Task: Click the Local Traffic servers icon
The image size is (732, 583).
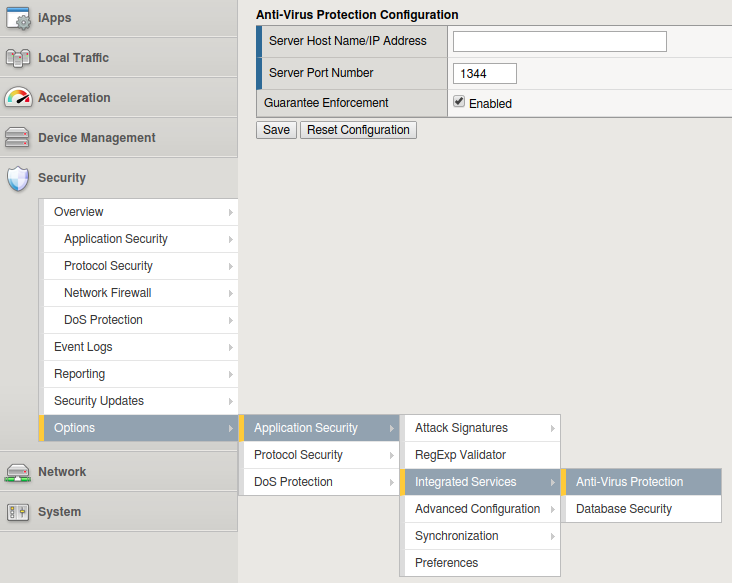Action: pyautogui.click(x=18, y=58)
